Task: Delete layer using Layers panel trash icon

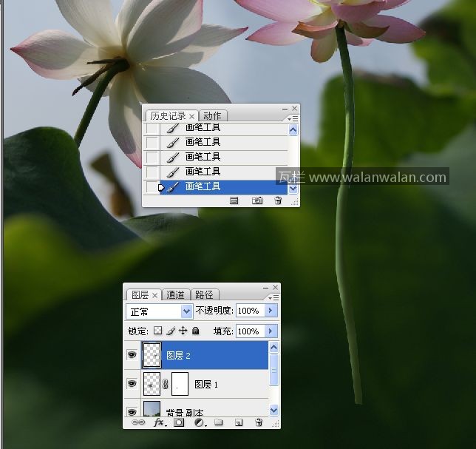Action: pyautogui.click(x=259, y=422)
